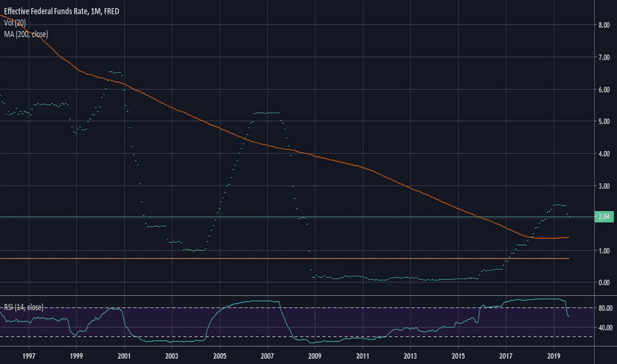Click the 7.00 price axis label

point(604,58)
